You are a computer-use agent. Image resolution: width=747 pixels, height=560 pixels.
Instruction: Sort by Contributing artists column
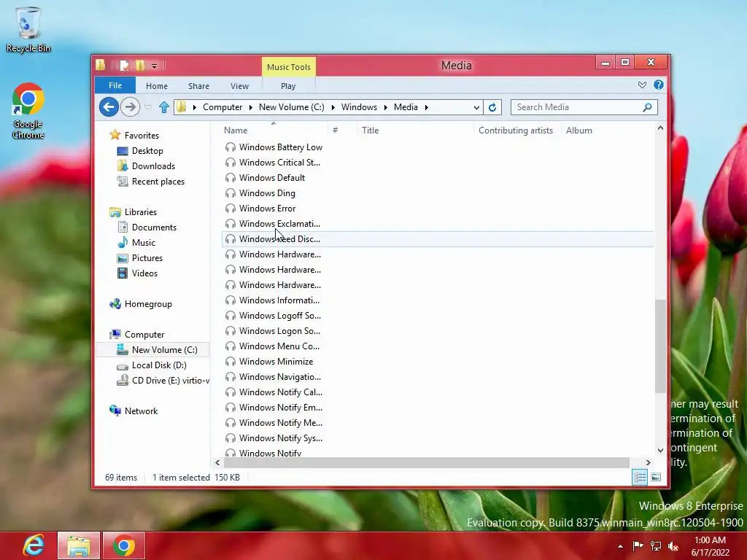517,131
